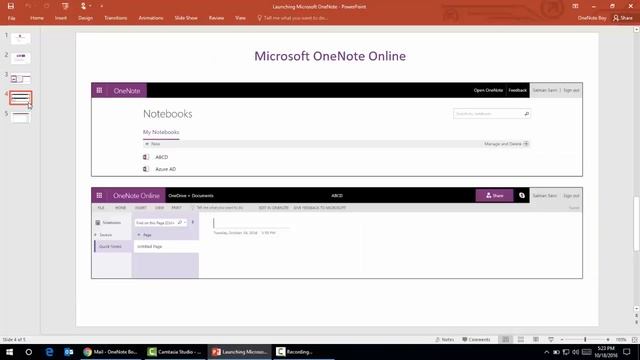640x360 pixels.
Task: Click the search magnifier icon in notebooks field
Action: (526, 114)
